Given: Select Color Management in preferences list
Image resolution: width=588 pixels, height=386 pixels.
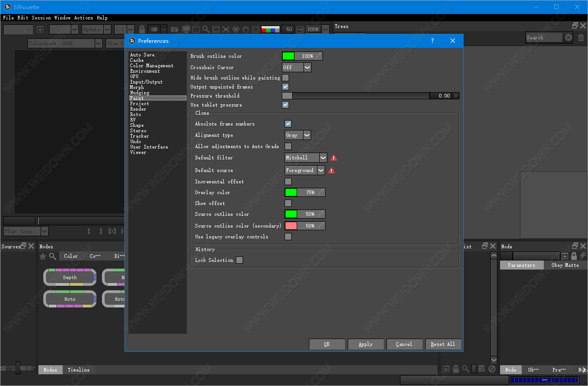Looking at the screenshot, I should [152, 65].
